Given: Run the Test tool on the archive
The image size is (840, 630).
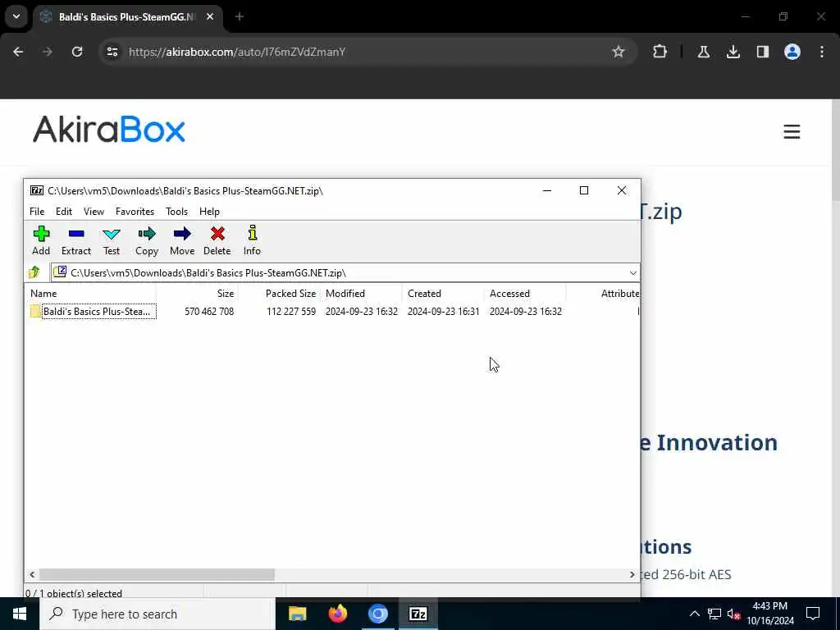Looking at the screenshot, I should (x=112, y=240).
